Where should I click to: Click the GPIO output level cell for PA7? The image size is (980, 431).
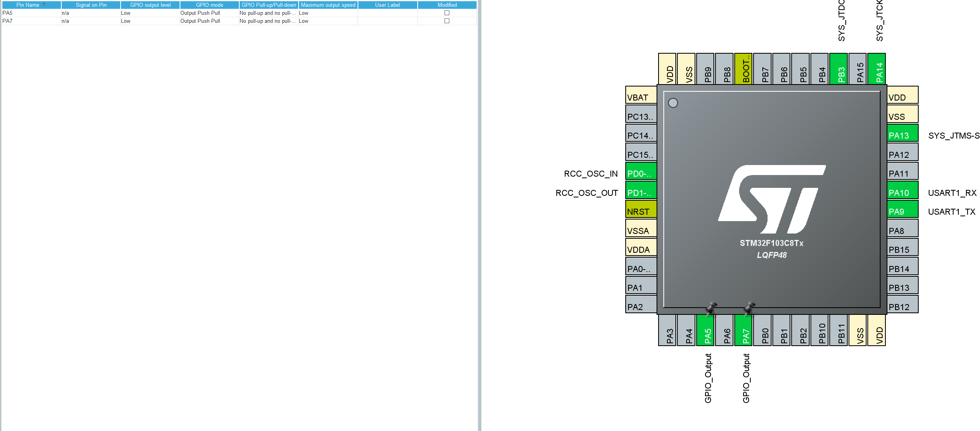150,21
